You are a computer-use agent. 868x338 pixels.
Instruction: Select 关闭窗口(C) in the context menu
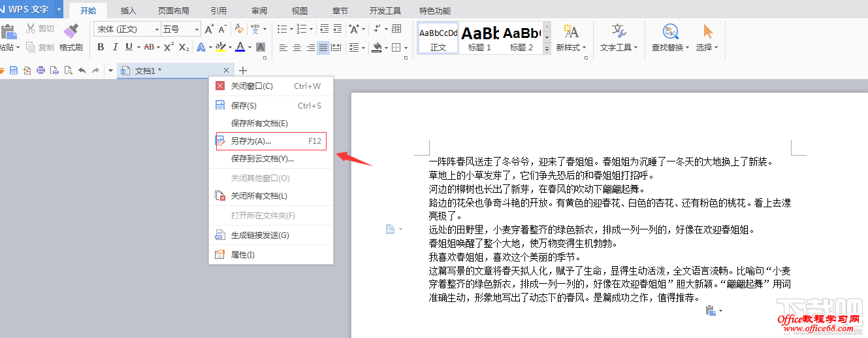[271, 86]
